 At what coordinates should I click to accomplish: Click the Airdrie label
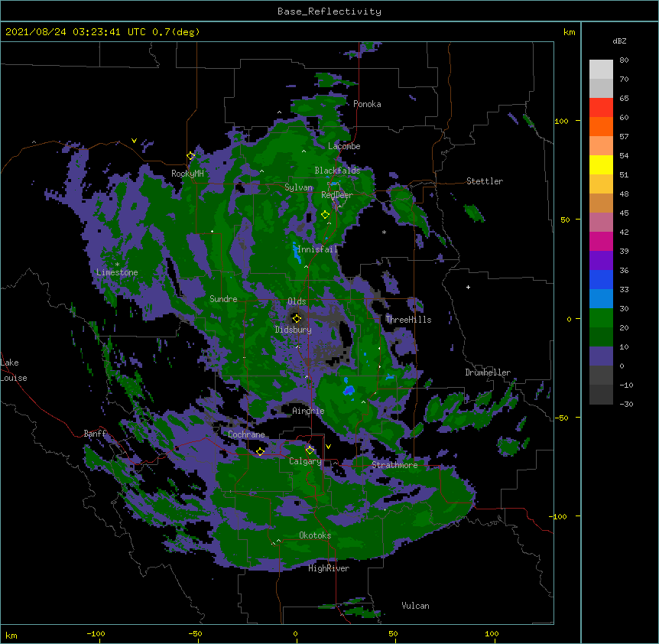pos(308,411)
